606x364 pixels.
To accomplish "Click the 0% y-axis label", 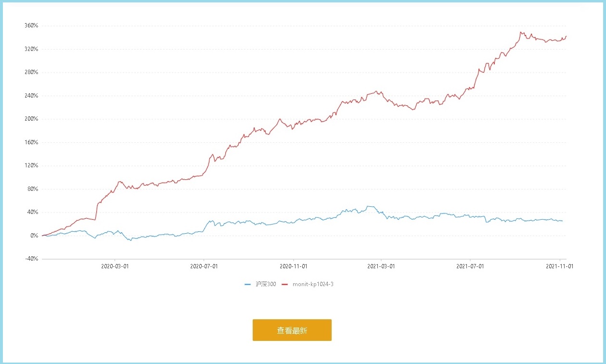I will 34,236.
